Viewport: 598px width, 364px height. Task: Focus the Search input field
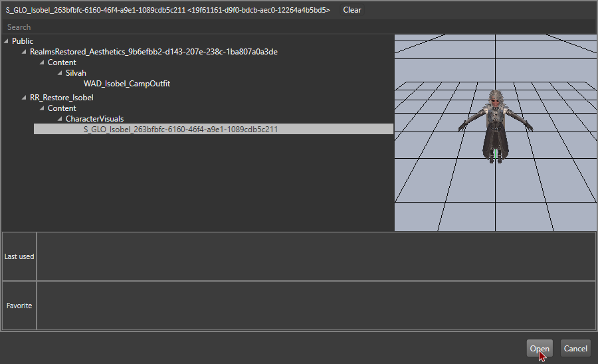pyautogui.click(x=299, y=27)
